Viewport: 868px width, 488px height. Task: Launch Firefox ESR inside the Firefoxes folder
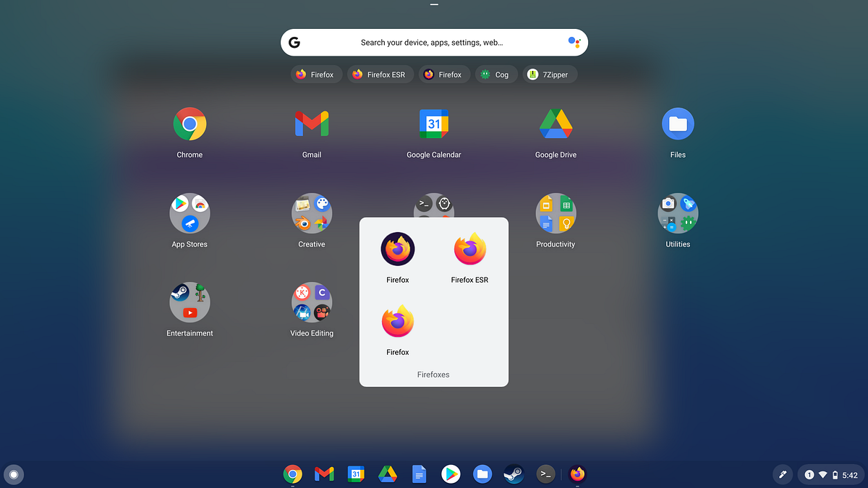[x=470, y=249]
